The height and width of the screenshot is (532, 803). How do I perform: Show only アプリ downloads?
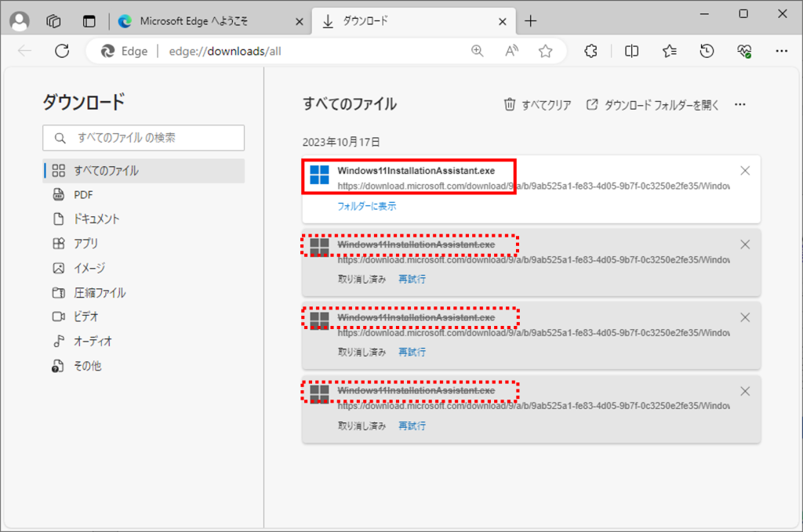[x=144, y=244]
